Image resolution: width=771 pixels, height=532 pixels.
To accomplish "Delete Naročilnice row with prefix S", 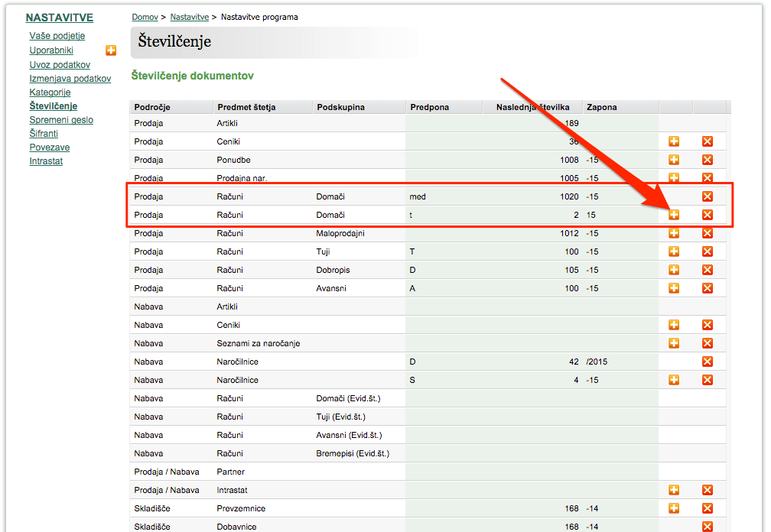I will pos(707,380).
